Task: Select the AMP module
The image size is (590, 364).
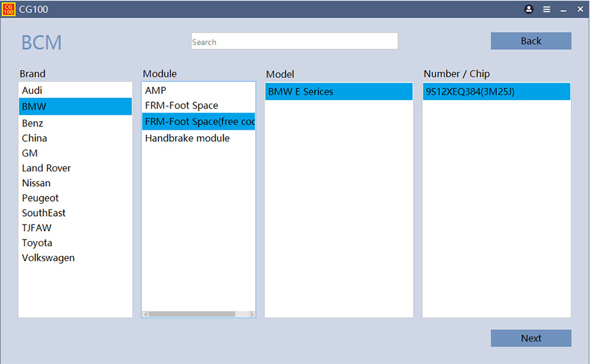Action: click(x=156, y=90)
